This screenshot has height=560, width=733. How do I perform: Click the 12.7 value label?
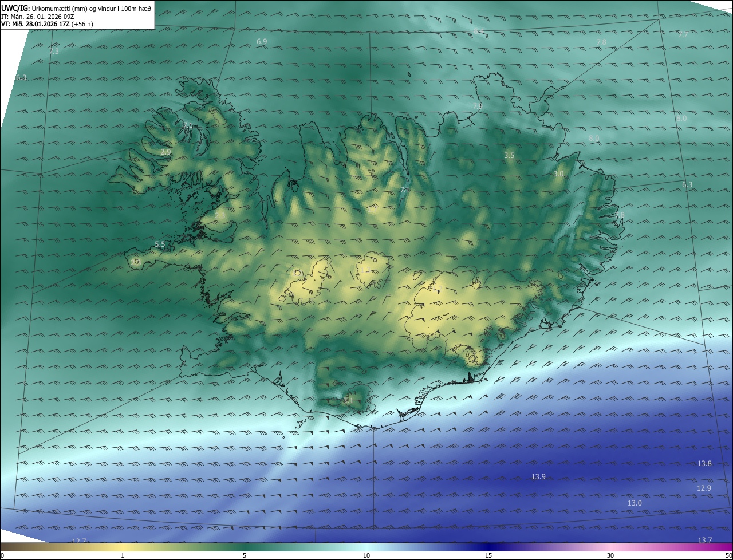coord(78,541)
